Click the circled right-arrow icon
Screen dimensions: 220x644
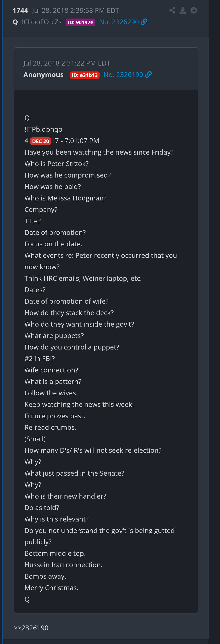193,10
